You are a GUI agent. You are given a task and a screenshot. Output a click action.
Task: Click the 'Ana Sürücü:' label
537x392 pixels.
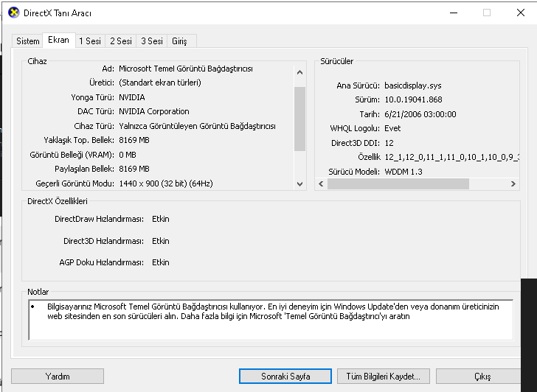pos(358,85)
